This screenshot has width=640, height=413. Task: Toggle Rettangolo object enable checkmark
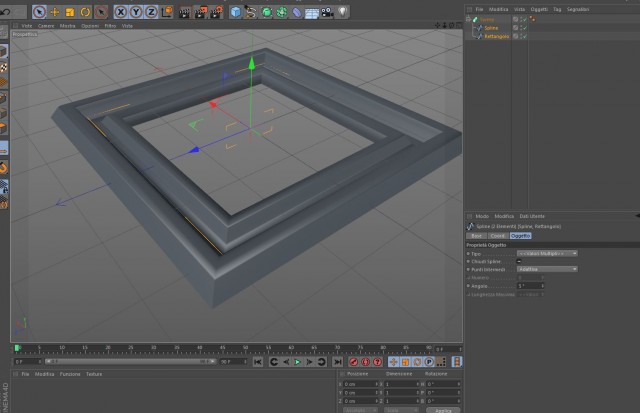tap(524, 36)
